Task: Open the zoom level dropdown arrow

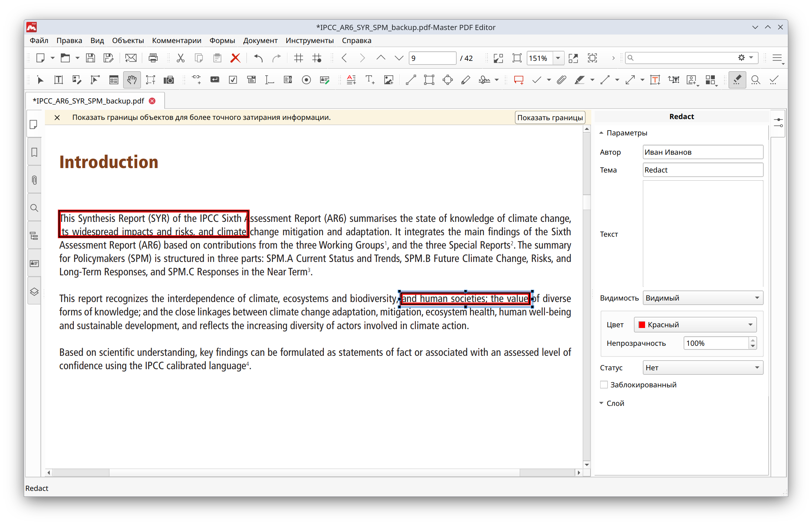Action: pyautogui.click(x=558, y=58)
